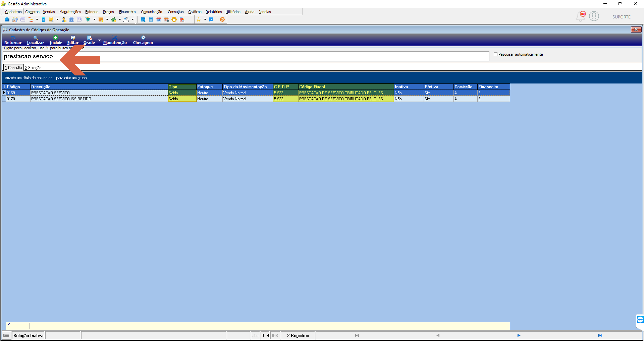Select the 1 Consulta tab

click(x=13, y=68)
